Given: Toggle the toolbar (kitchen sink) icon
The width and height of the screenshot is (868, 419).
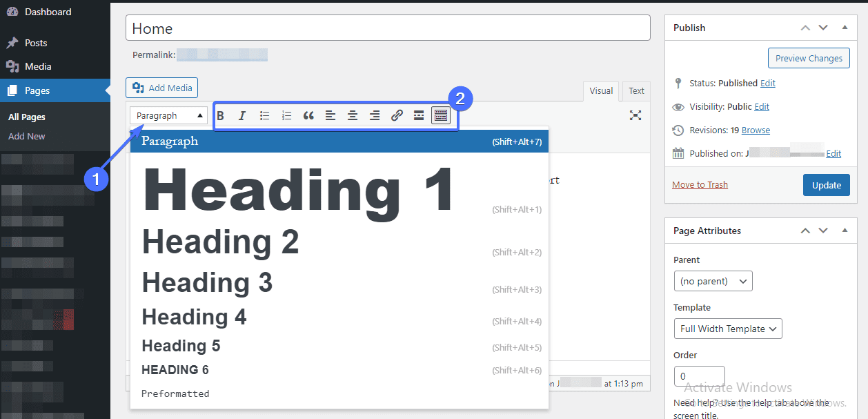Looking at the screenshot, I should coord(441,115).
